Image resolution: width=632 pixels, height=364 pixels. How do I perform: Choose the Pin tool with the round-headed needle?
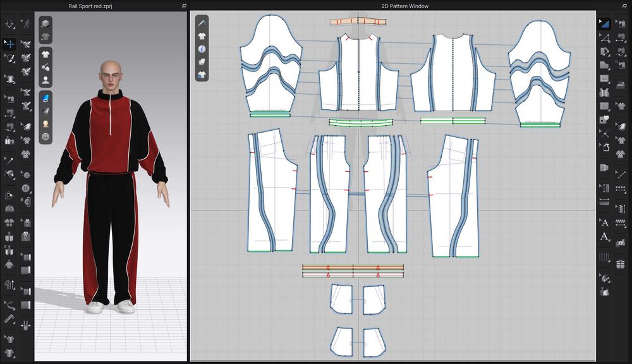click(9, 161)
